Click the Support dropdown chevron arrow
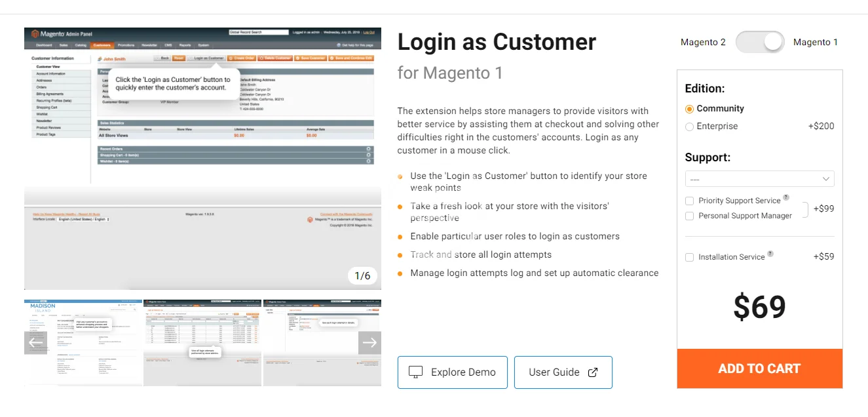This screenshot has height=417, width=868. pyautogui.click(x=826, y=179)
